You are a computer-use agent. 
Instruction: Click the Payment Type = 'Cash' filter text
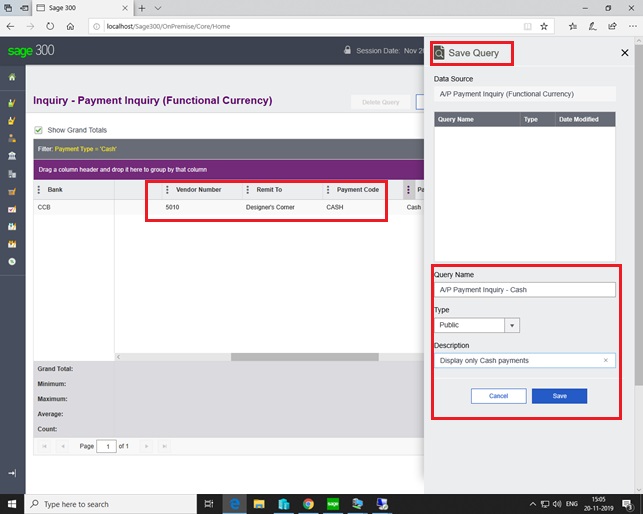pos(86,149)
